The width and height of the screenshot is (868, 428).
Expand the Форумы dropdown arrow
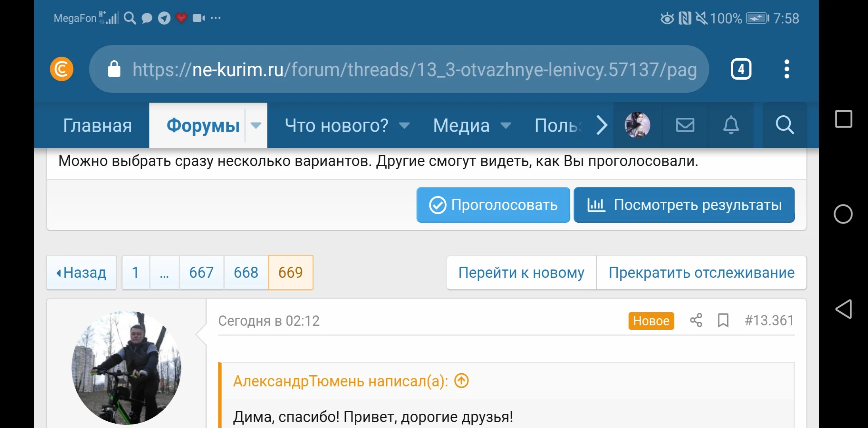click(256, 125)
